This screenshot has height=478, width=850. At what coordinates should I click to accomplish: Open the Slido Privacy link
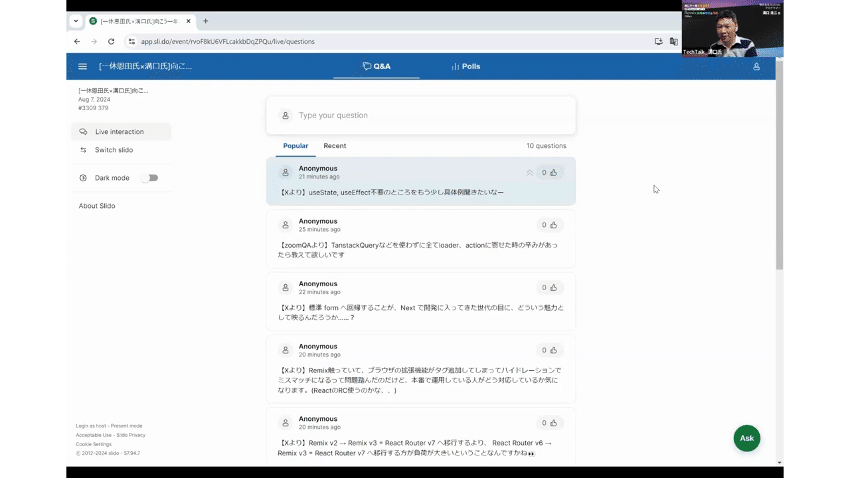click(131, 435)
